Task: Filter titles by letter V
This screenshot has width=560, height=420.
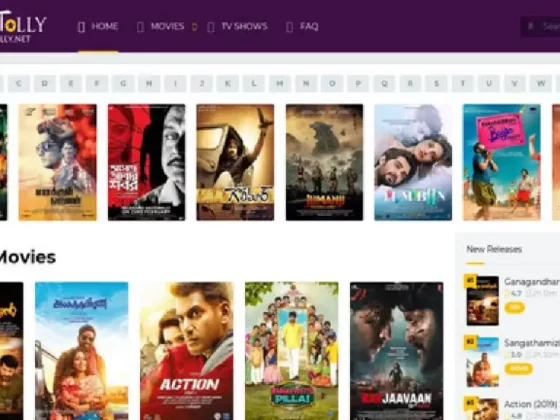Action: [515, 84]
